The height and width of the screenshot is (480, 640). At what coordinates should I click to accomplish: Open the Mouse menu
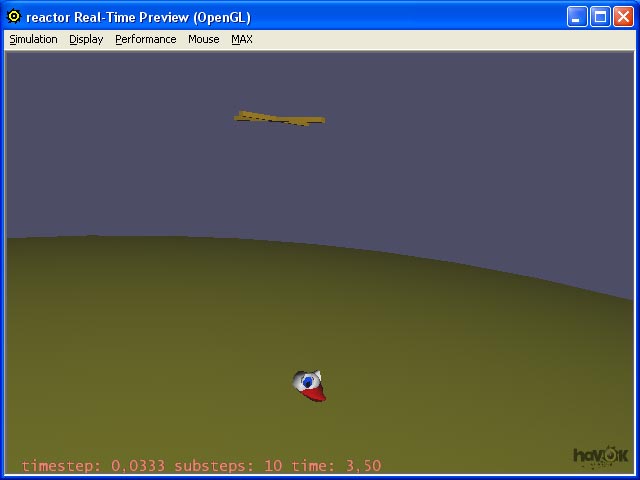click(x=203, y=40)
